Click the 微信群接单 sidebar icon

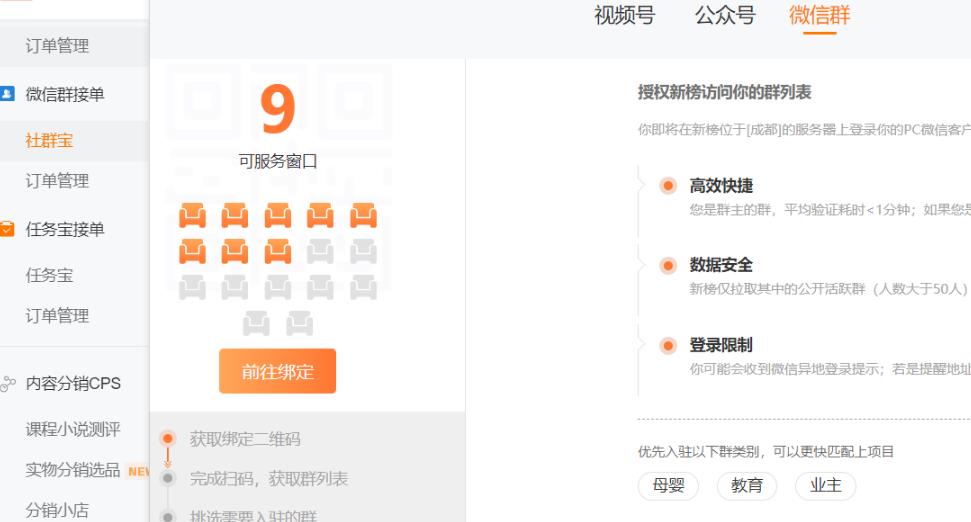tap(8, 95)
